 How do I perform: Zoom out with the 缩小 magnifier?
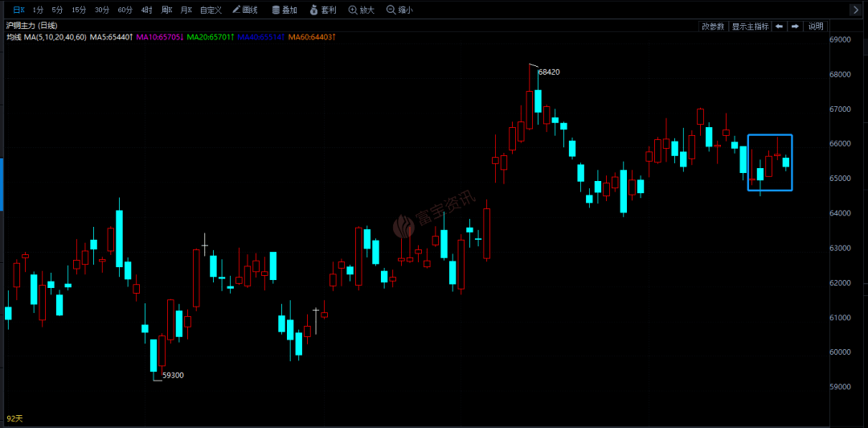coord(399,10)
